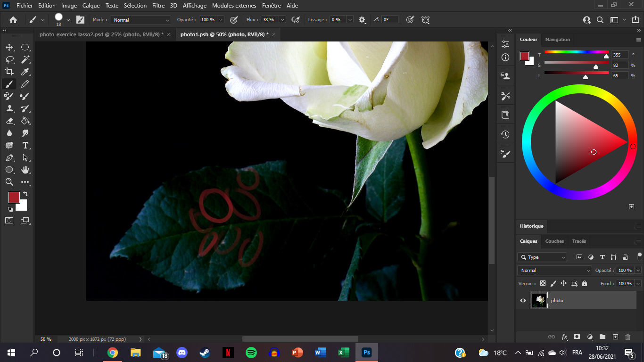Switch to photo_exercice_lasso2.psd tab

point(101,34)
